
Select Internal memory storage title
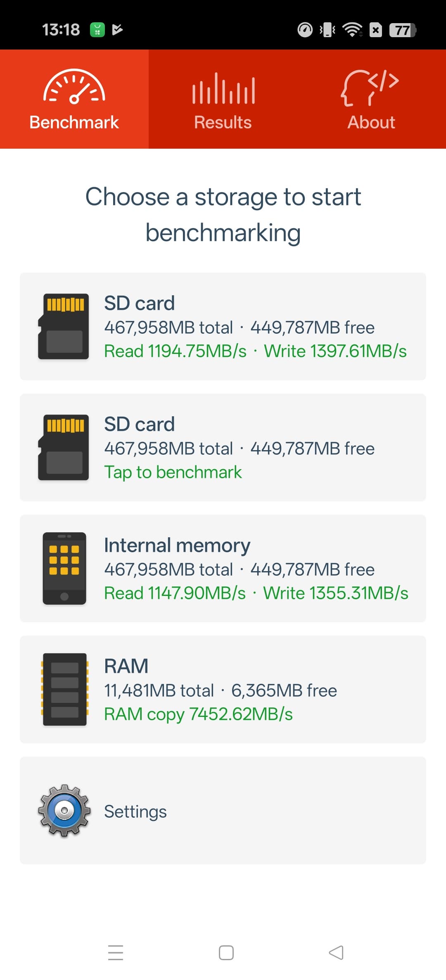point(177,545)
